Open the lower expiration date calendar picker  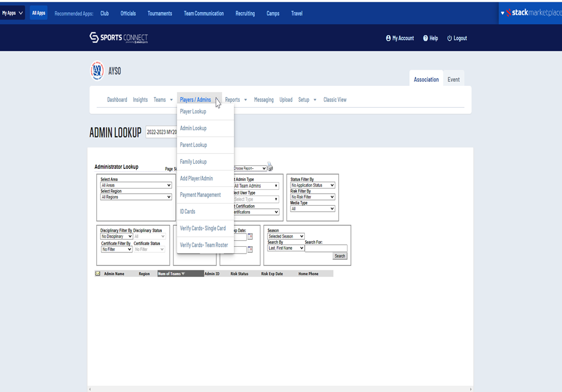point(250,250)
